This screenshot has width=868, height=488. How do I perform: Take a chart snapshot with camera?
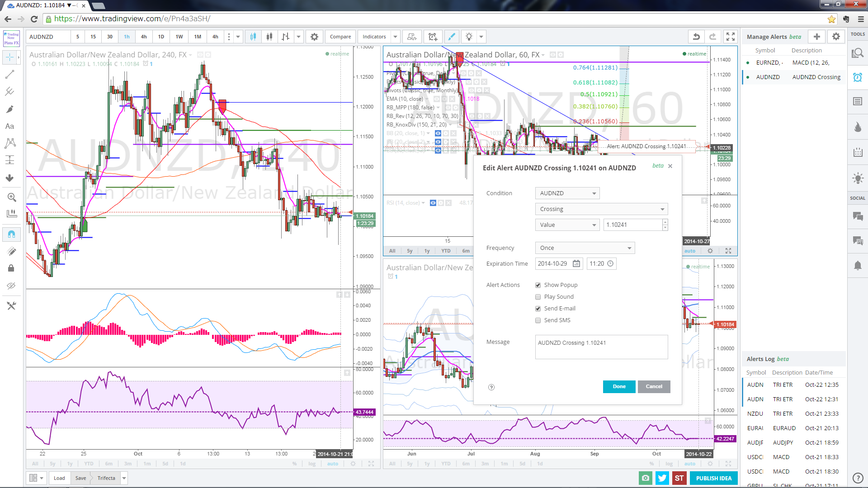[645, 478]
